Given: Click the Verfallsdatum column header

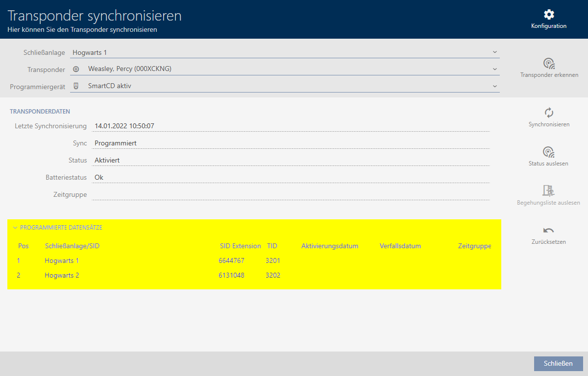Looking at the screenshot, I should click(x=400, y=246).
